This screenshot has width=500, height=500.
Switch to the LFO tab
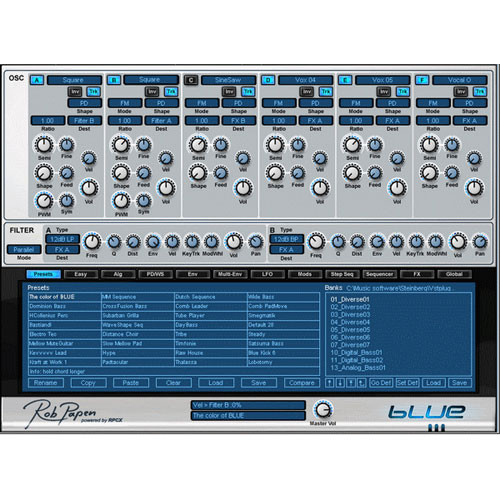[x=267, y=274]
